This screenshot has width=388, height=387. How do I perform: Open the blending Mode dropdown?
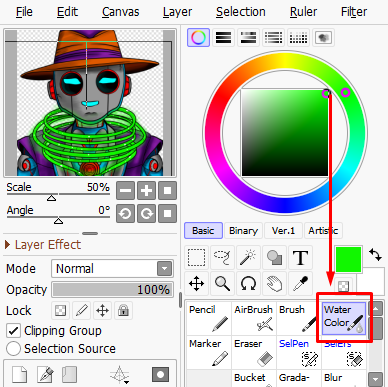(113, 269)
